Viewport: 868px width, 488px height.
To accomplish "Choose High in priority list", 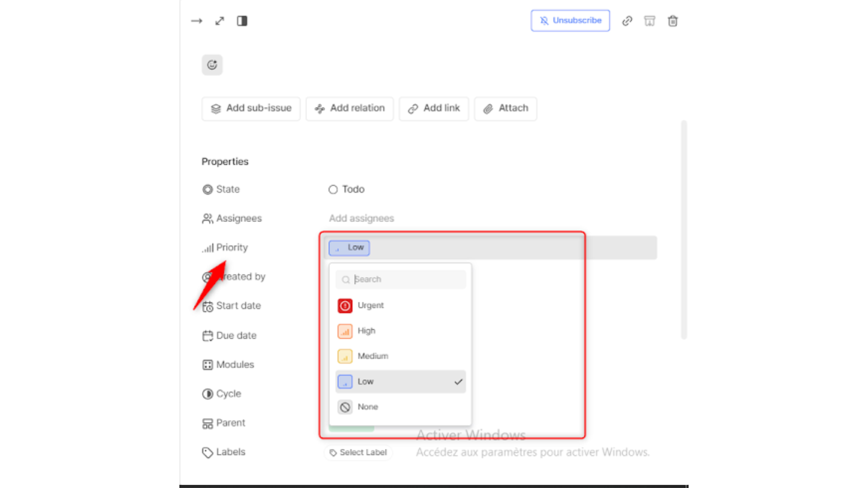I will pyautogui.click(x=366, y=331).
